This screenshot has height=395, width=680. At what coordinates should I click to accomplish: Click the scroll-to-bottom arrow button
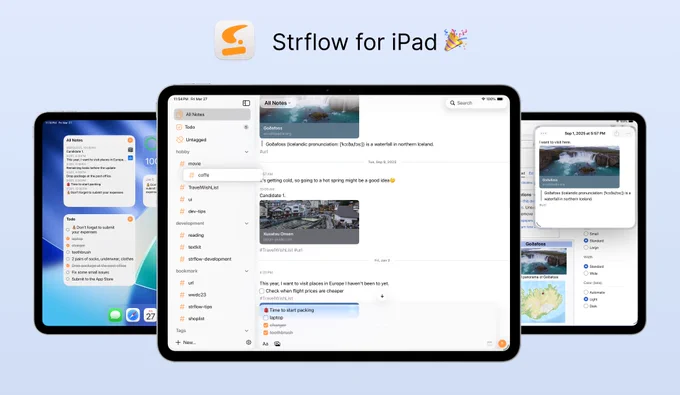point(382,297)
